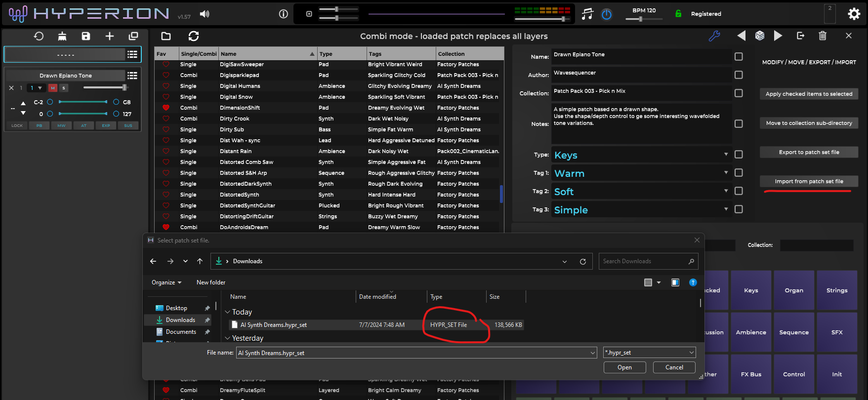Screen dimensions: 868x400
Task: Collapse the Today group in the file list
Action: pos(228,312)
